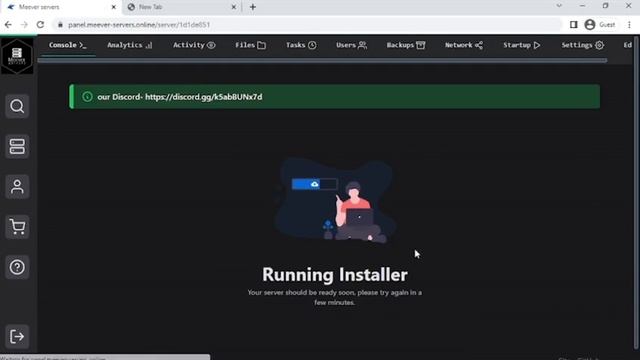The image size is (640, 360).
Task: Open a new browser tab with plus
Action: coord(253,7)
